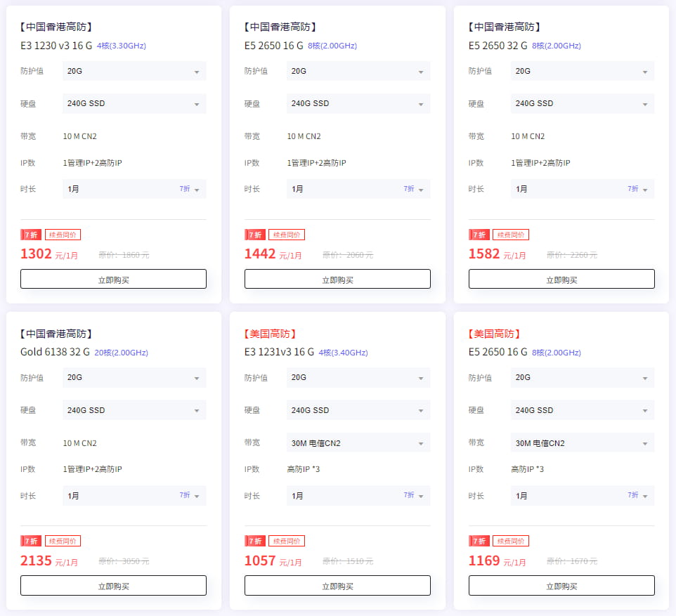Image resolution: width=676 pixels, height=616 pixels.
Task: Click the 续费同价 badge on E5 2650 16G Hong Kong card
Action: 285,235
